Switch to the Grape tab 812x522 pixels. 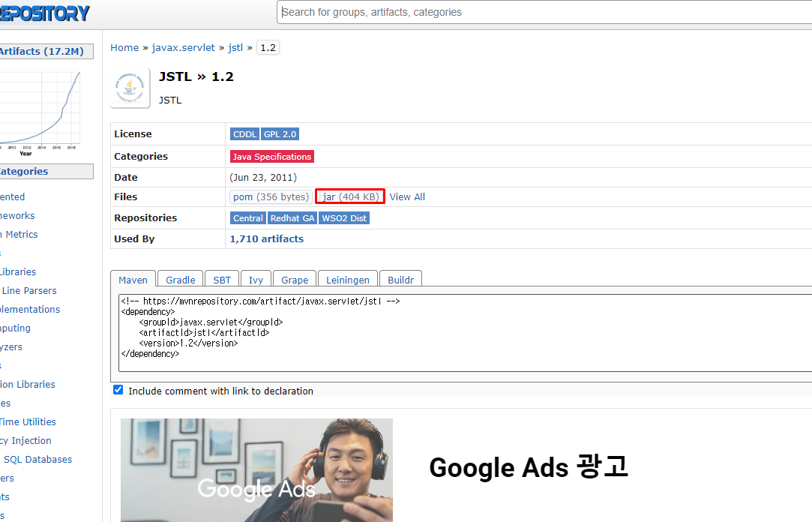pos(295,279)
